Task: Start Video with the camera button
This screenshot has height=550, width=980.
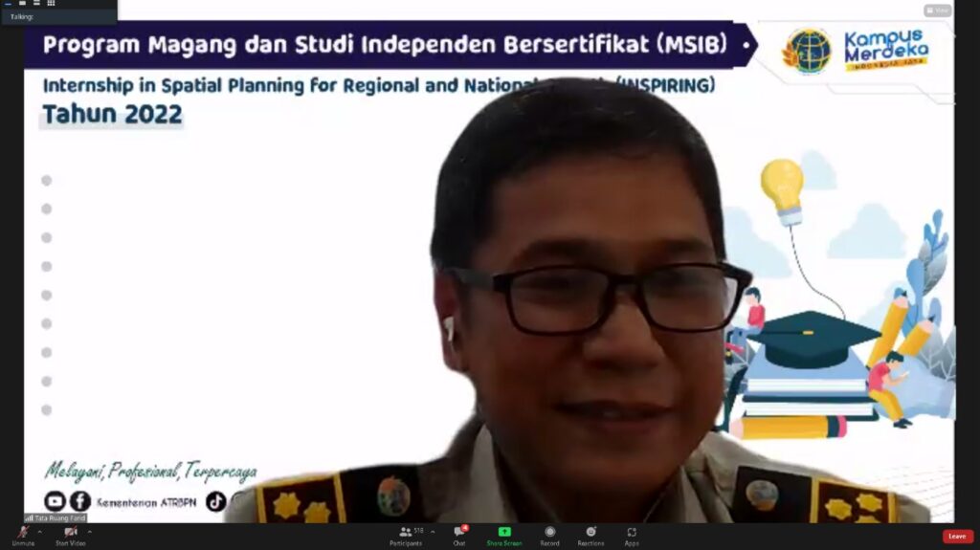Action: click(70, 534)
